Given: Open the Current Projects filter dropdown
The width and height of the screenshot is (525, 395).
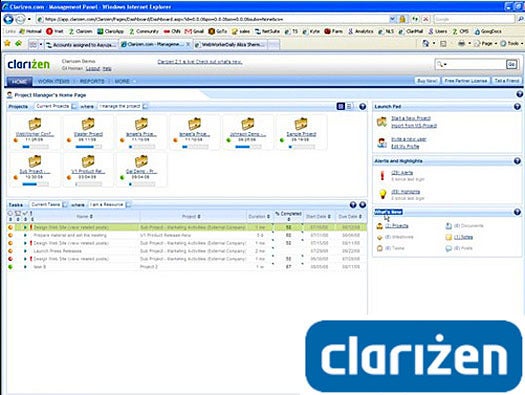Looking at the screenshot, I should 74,106.
